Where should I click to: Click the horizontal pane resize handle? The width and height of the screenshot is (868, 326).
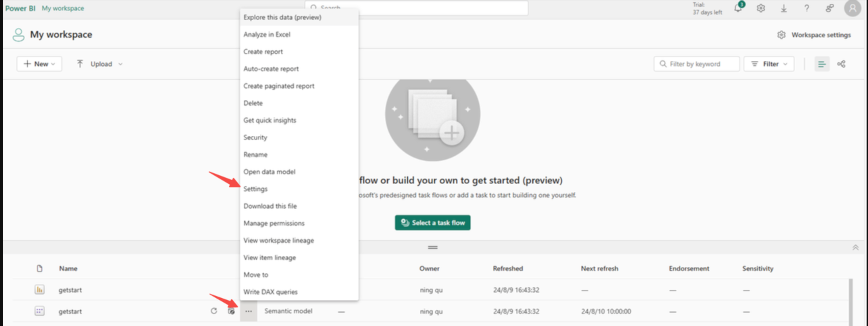[x=433, y=247]
